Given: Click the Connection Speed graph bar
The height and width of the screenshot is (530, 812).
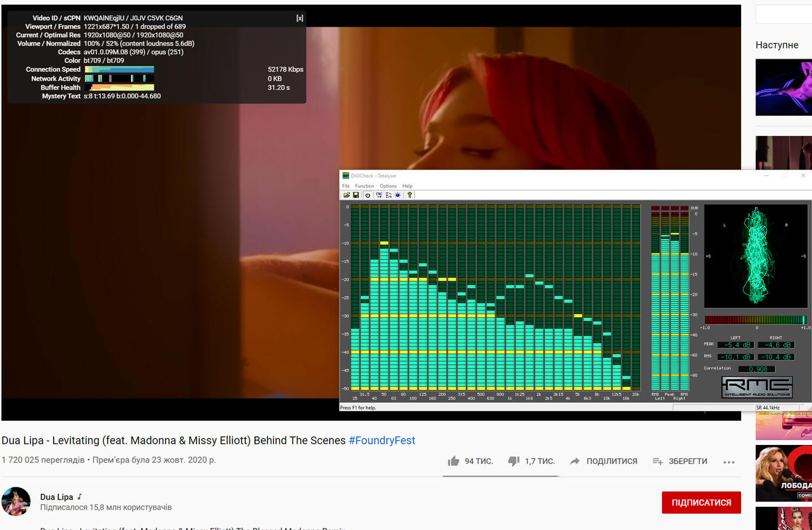Looking at the screenshot, I should [x=120, y=69].
